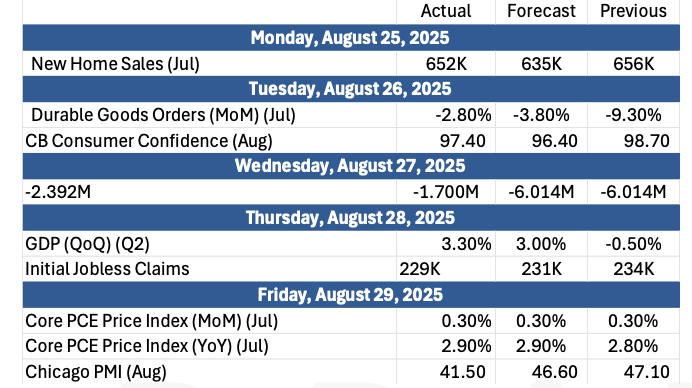Click the New Home Sales actual value 652K

(446, 64)
